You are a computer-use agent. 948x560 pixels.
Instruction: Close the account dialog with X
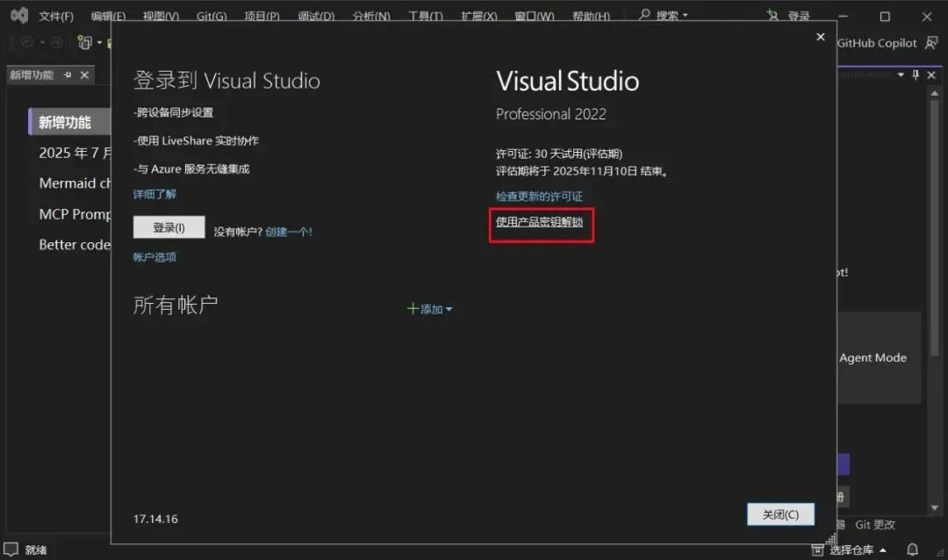coord(821,37)
